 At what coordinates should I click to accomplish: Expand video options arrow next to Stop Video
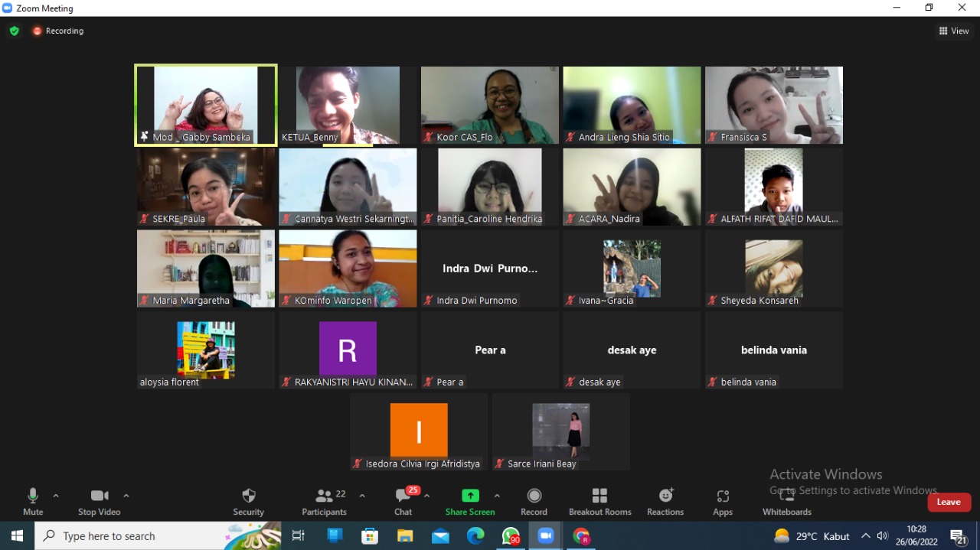pyautogui.click(x=126, y=496)
